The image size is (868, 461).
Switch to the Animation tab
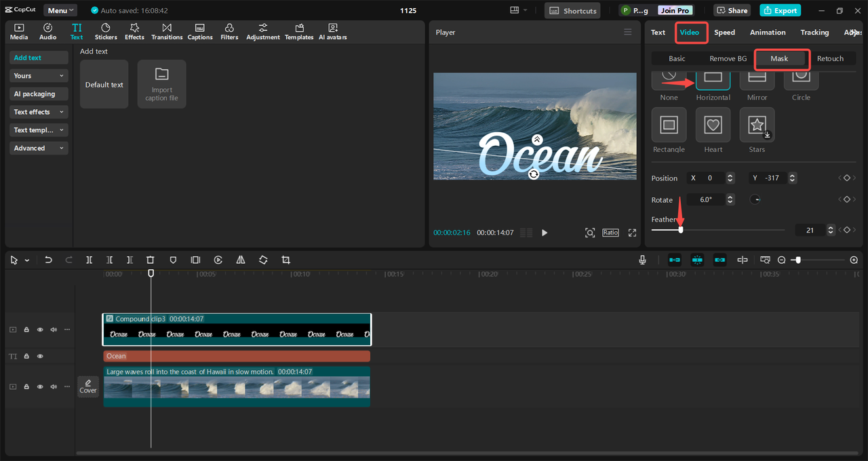click(x=768, y=33)
